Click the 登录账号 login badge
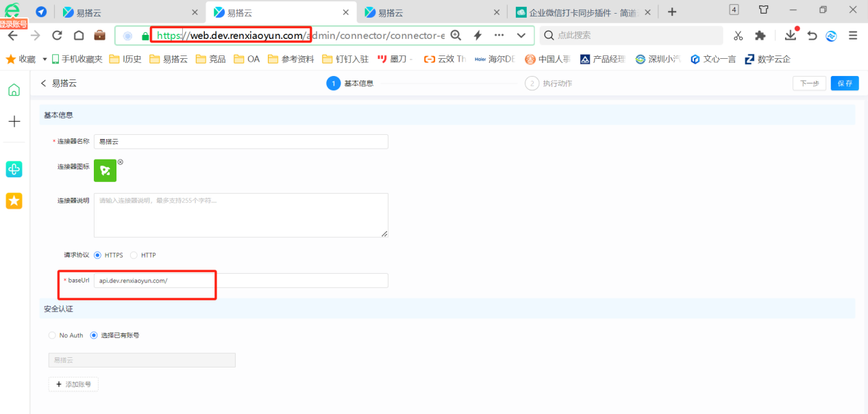The height and width of the screenshot is (414, 868). click(x=14, y=25)
